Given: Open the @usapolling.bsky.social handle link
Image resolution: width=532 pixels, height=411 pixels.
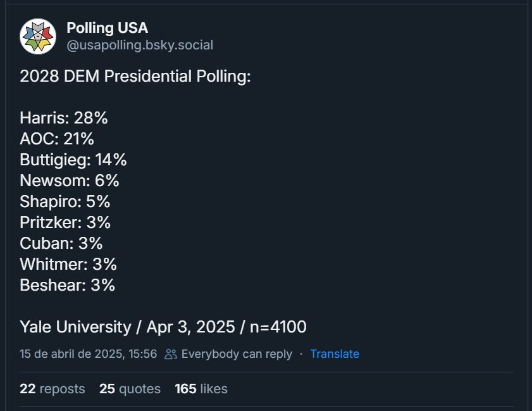Looking at the screenshot, I should (x=139, y=45).
